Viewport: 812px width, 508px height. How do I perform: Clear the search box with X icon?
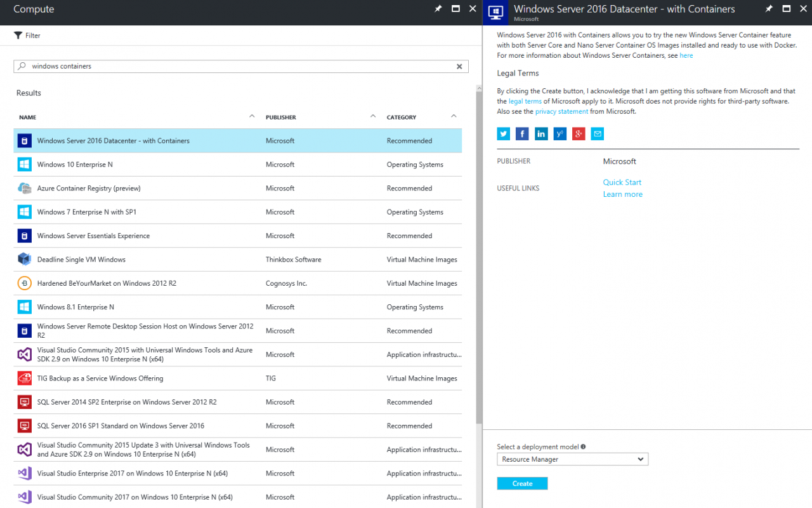[x=460, y=66]
